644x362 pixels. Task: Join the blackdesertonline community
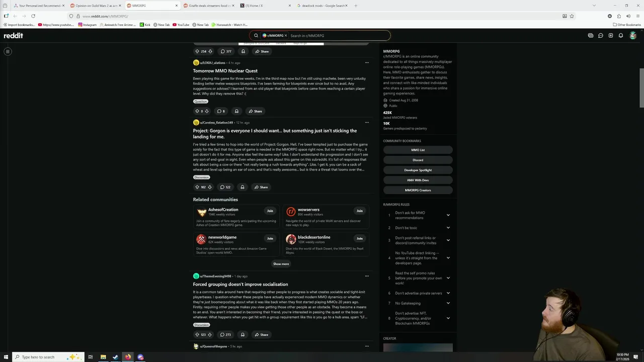tap(359, 239)
